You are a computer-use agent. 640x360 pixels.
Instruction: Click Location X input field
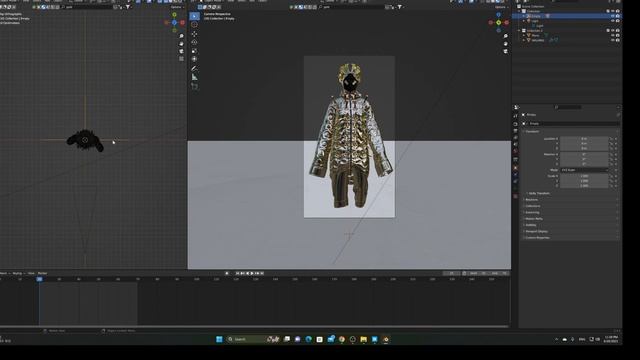tap(584, 139)
